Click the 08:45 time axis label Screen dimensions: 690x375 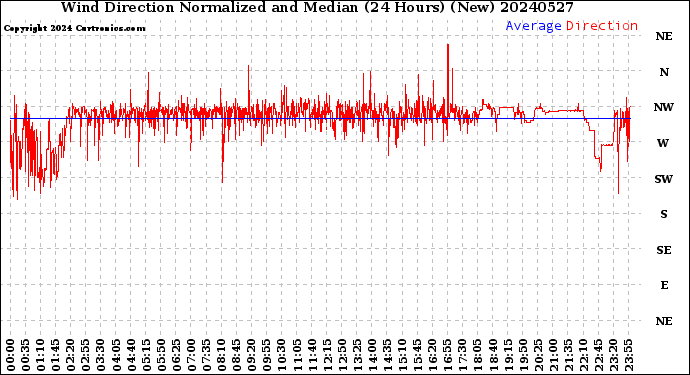[237, 355]
